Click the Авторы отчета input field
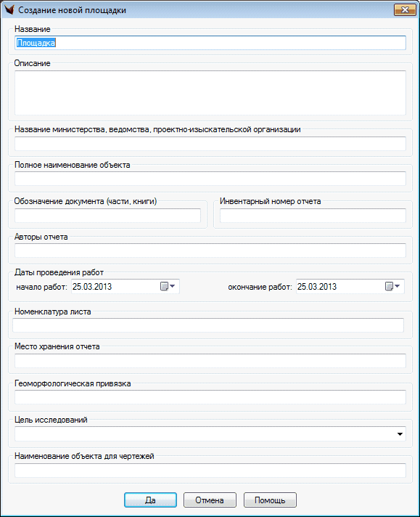Image resolution: width=420 pixels, height=517 pixels. [210, 251]
